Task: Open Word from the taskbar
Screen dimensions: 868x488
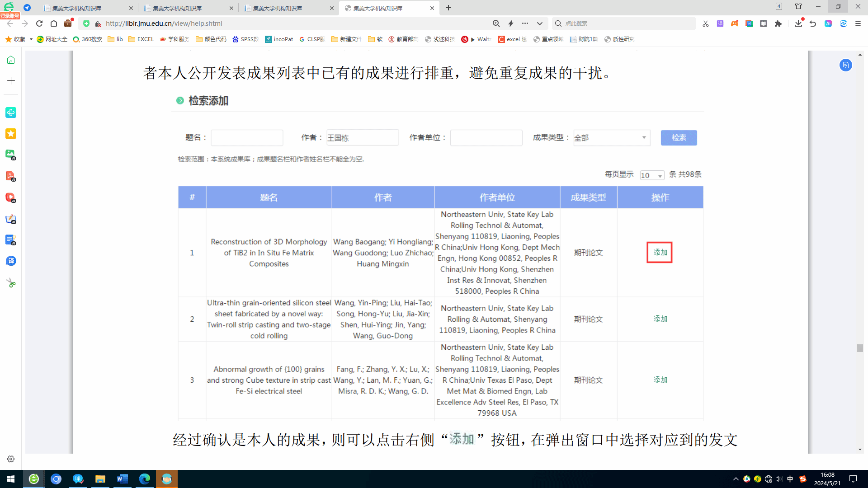Action: pos(123,479)
